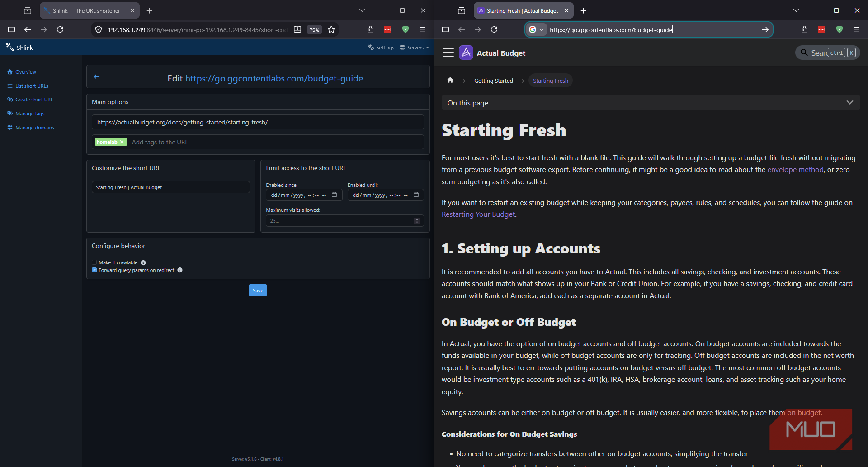Open the Actual Budget docs search
Screen dimensions: 868x467
827,53
